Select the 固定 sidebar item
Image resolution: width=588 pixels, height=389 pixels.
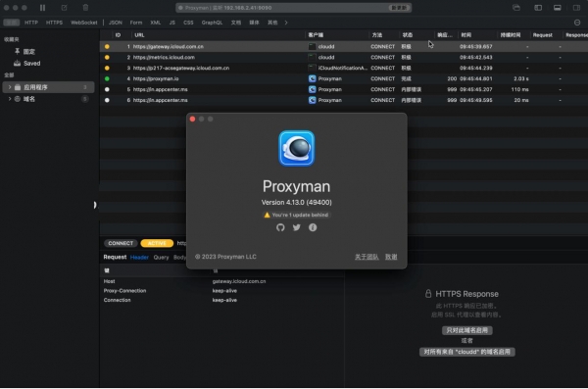click(28, 51)
